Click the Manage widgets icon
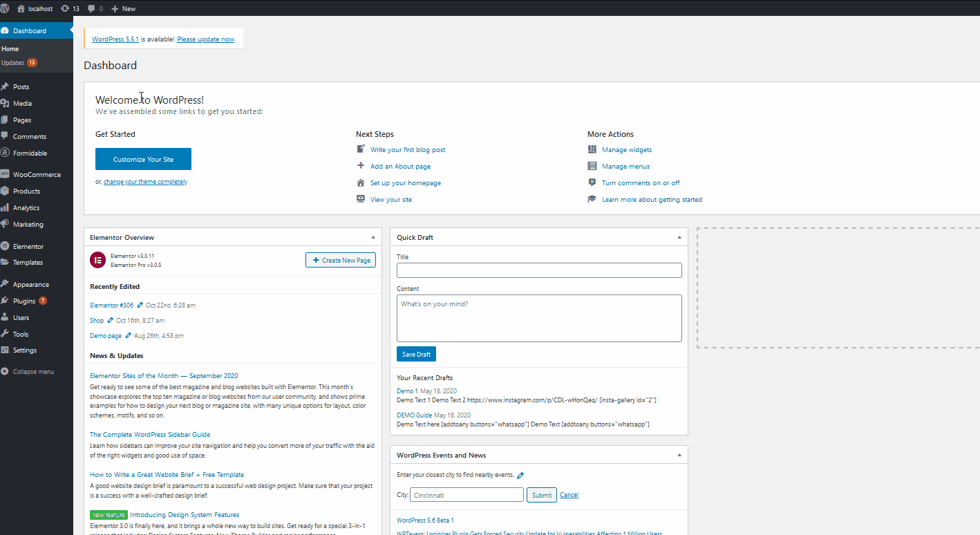The image size is (980, 535). [x=592, y=149]
